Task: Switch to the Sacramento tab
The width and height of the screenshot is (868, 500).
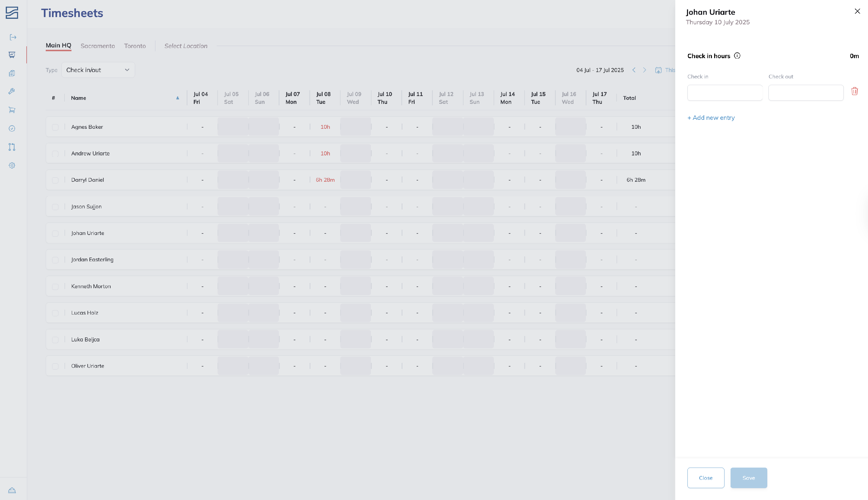Action: (98, 46)
